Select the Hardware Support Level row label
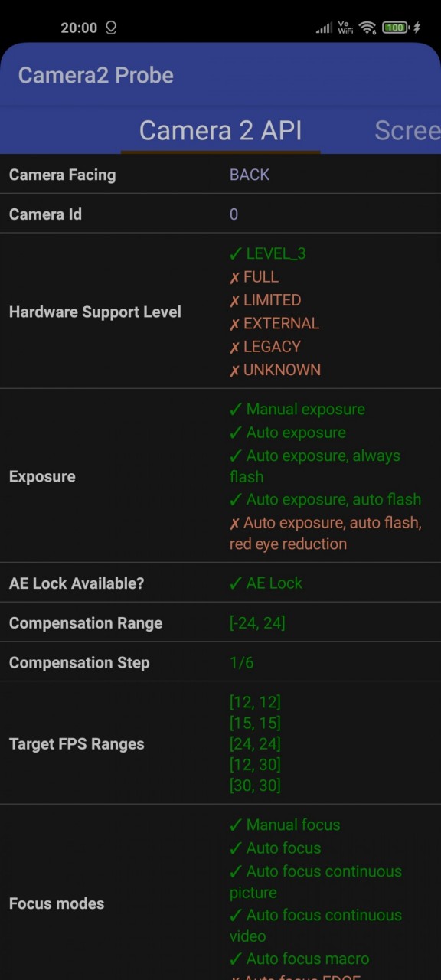 pos(95,312)
